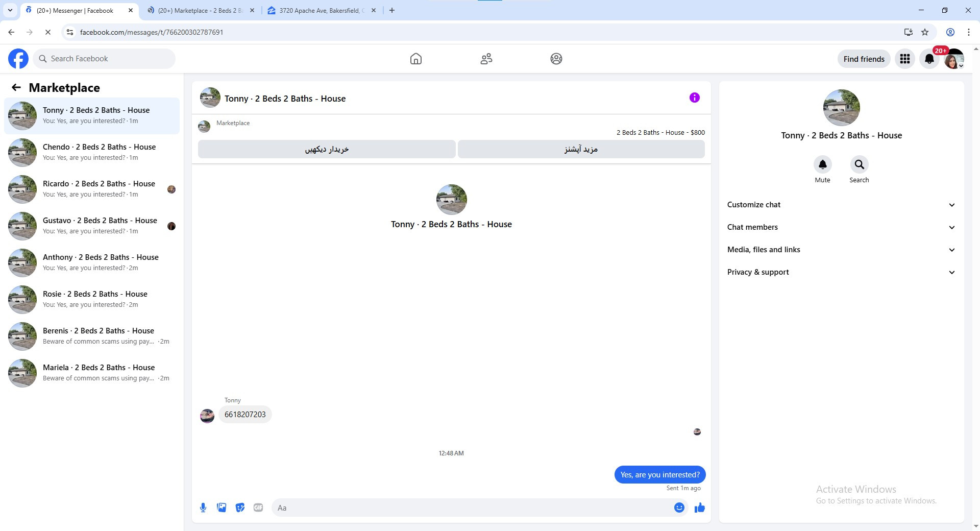Click the browser address bar URL

click(x=152, y=32)
